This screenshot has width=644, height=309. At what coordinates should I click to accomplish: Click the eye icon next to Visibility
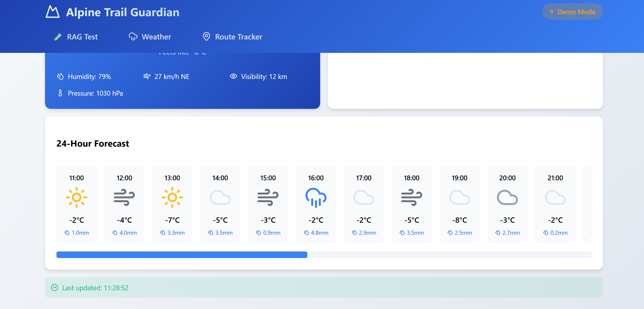point(233,76)
